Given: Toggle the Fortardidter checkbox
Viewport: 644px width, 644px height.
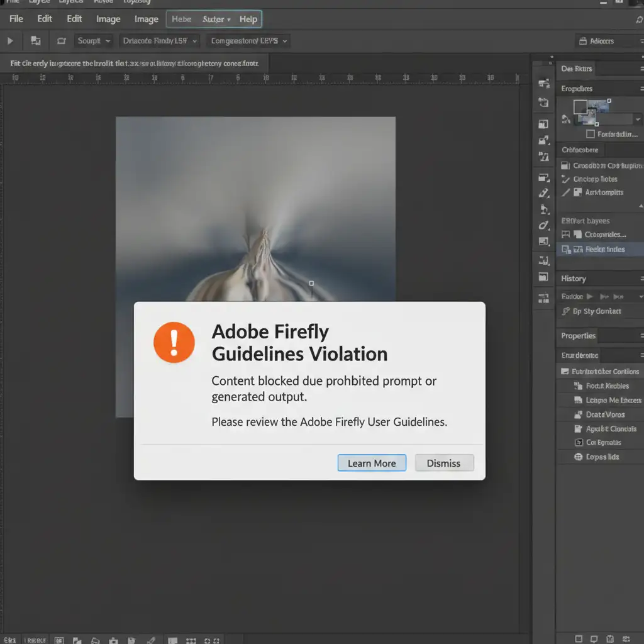Looking at the screenshot, I should 590,134.
